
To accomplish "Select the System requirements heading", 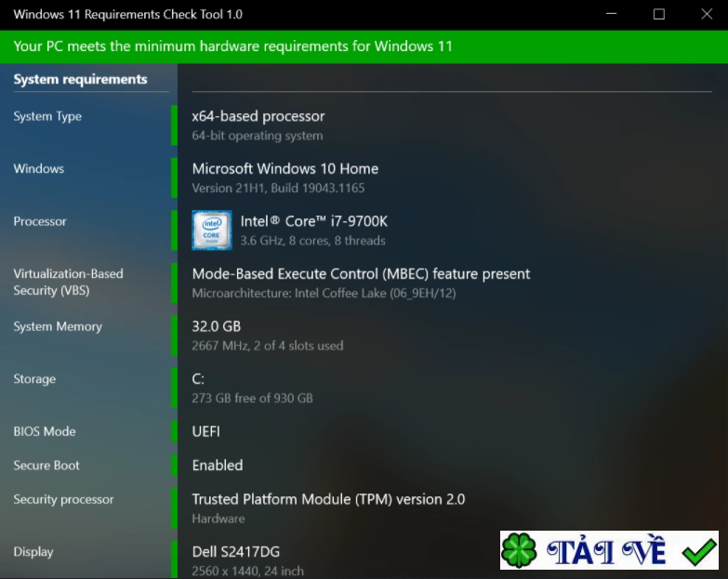I will point(80,79).
